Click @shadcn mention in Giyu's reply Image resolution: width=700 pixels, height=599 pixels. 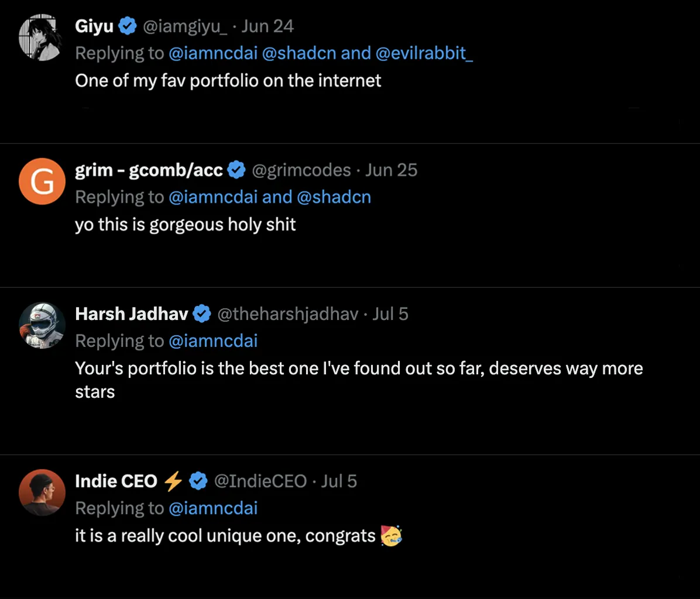tap(299, 53)
